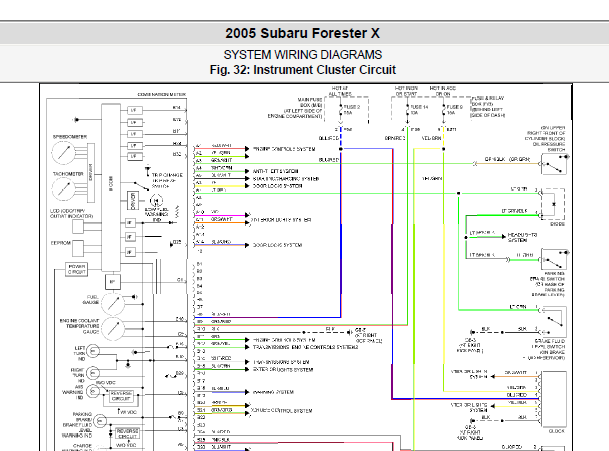Click the 'COMBINATION METER' label above the cluster box

coord(162,94)
